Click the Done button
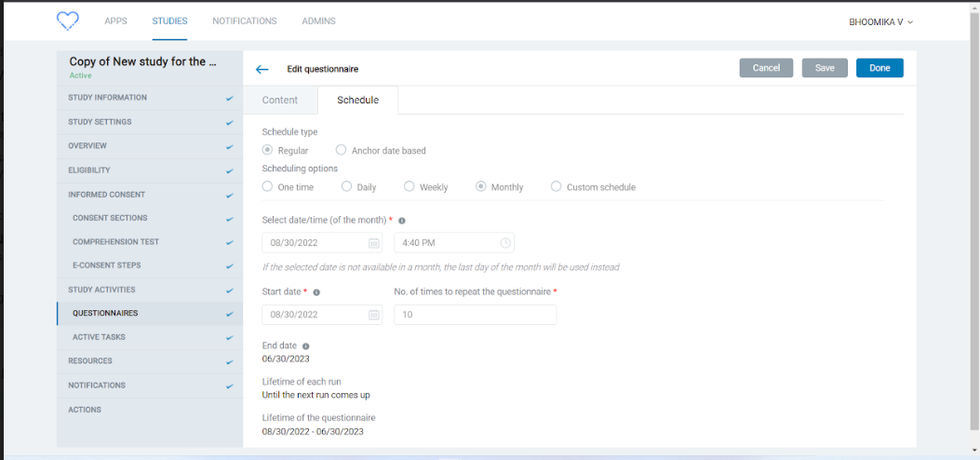980x460 pixels. (x=879, y=68)
